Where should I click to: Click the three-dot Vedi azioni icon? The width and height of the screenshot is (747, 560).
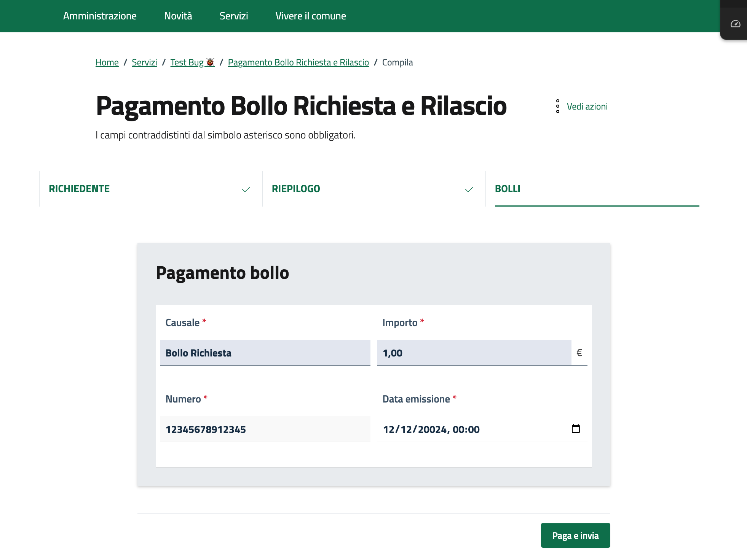click(558, 107)
